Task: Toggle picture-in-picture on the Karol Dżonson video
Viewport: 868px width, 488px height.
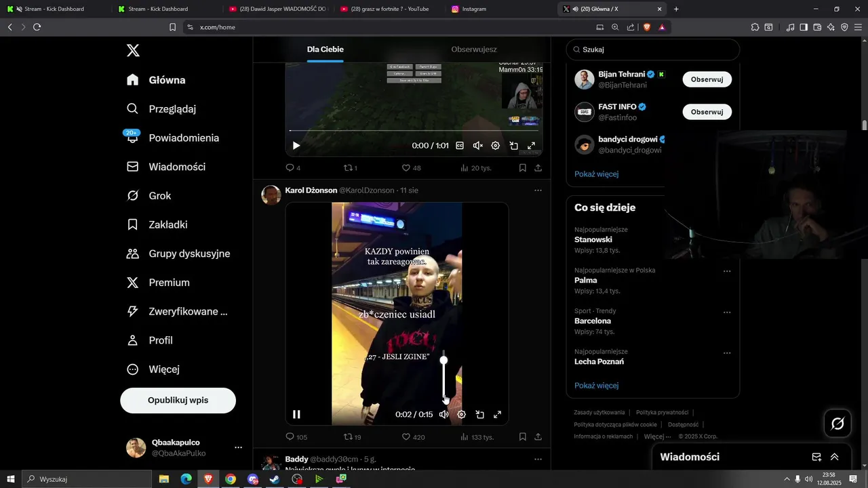Action: [479, 415]
